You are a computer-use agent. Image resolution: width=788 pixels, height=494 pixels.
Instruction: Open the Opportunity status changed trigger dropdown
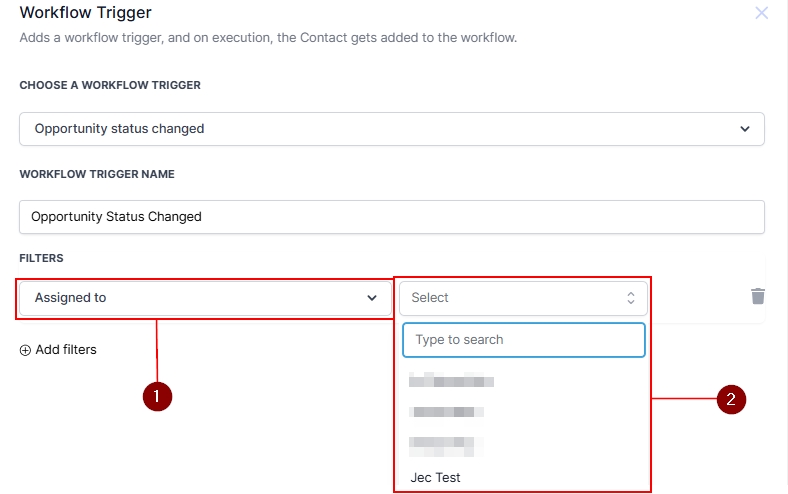[x=391, y=129]
